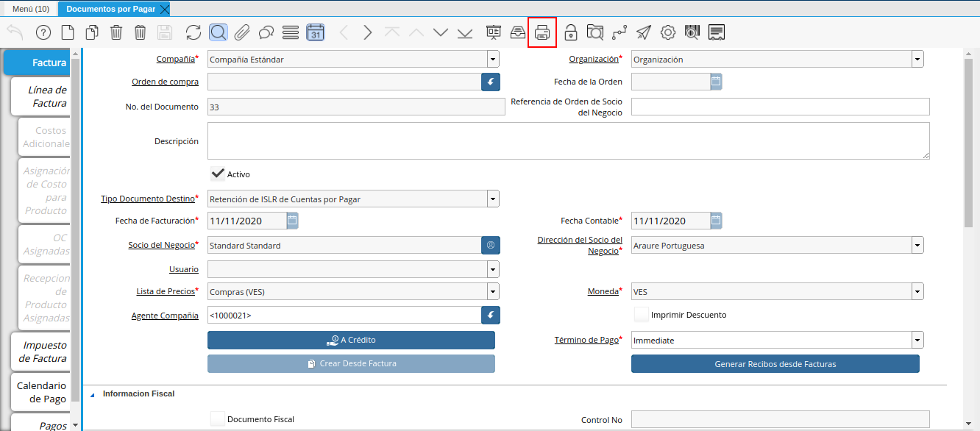Image resolution: width=980 pixels, height=431 pixels.
Task: Click the Lock record icon
Action: 570,32
